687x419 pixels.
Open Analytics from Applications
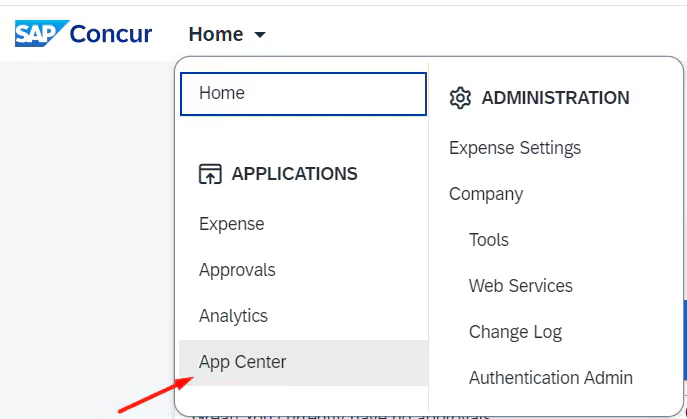tap(233, 316)
